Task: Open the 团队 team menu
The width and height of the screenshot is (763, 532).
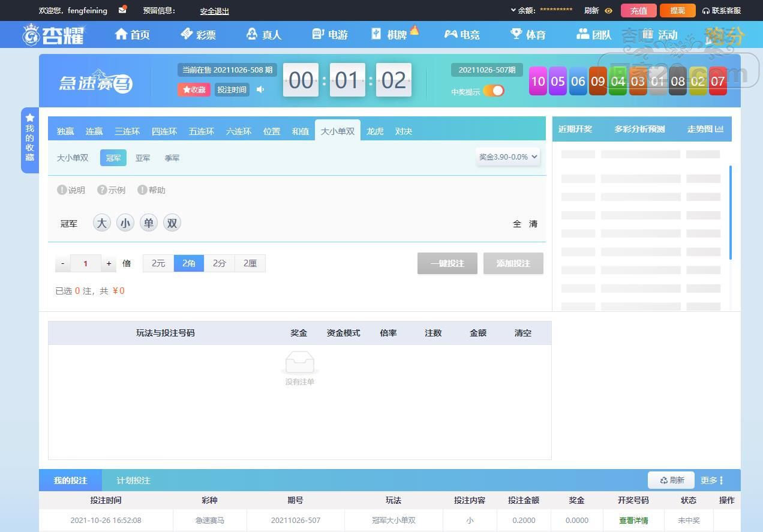Action: click(594, 35)
